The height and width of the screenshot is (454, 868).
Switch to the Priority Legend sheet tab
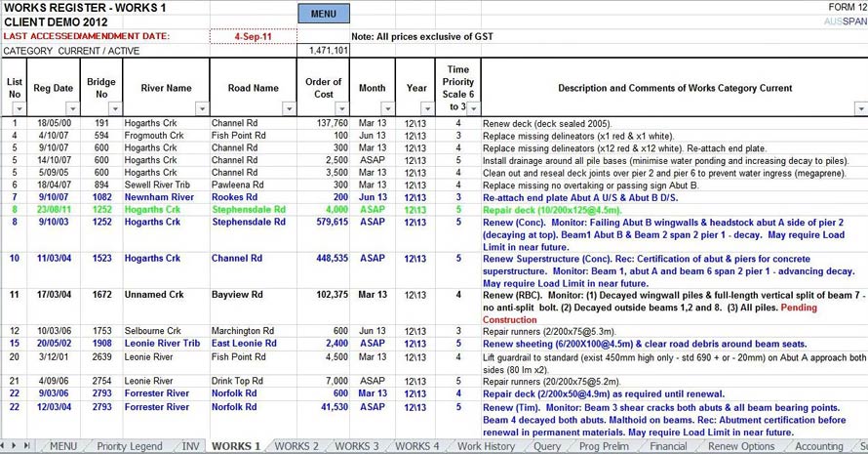(129, 446)
